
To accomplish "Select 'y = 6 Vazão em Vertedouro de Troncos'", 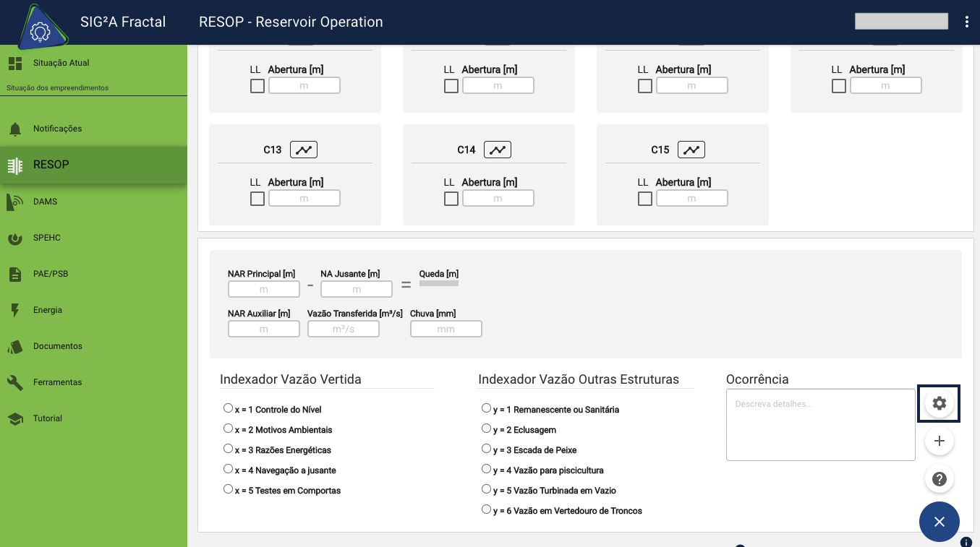I will tap(486, 509).
